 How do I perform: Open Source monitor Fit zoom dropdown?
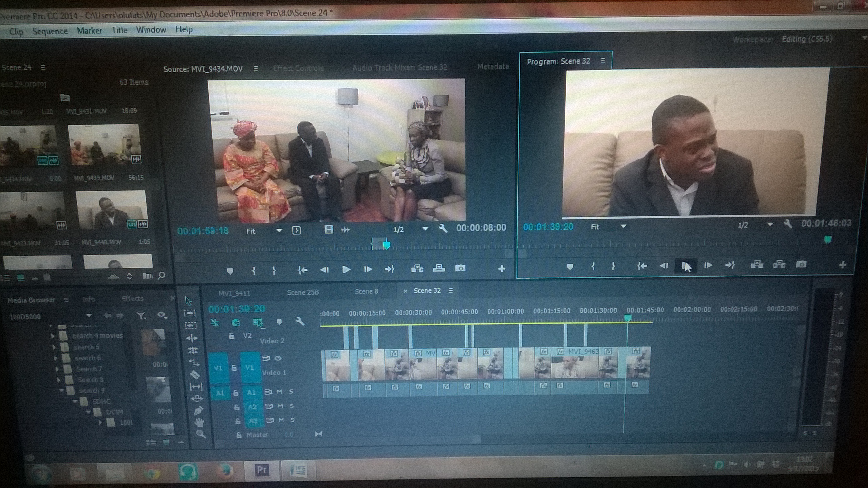tap(279, 231)
